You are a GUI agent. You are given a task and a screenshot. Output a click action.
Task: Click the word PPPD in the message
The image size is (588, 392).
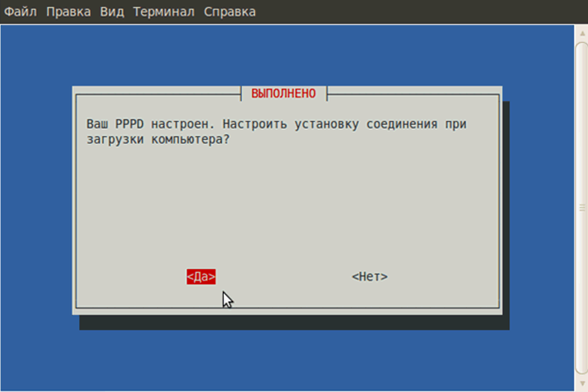point(131,125)
